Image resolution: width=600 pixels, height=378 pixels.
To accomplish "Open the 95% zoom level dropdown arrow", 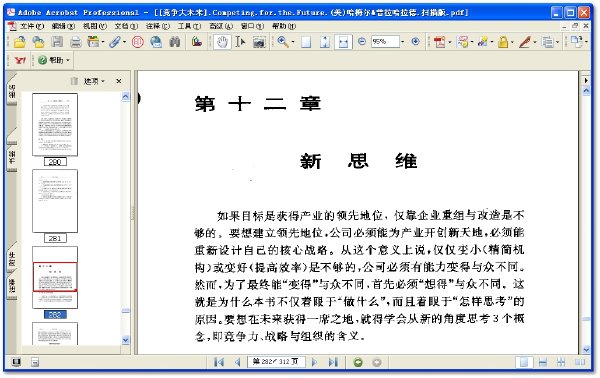I will pyautogui.click(x=403, y=42).
